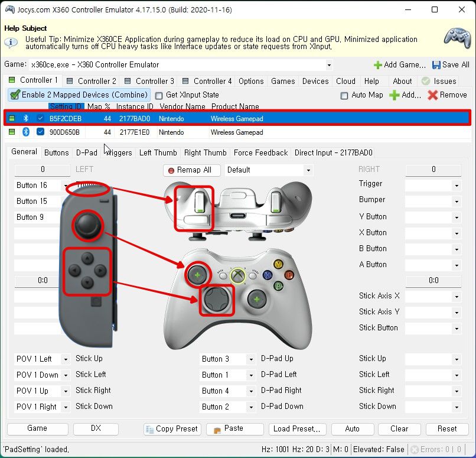The width and height of the screenshot is (476, 458).
Task: Click the gamepad logo in the help banner
Action: coord(457,38)
